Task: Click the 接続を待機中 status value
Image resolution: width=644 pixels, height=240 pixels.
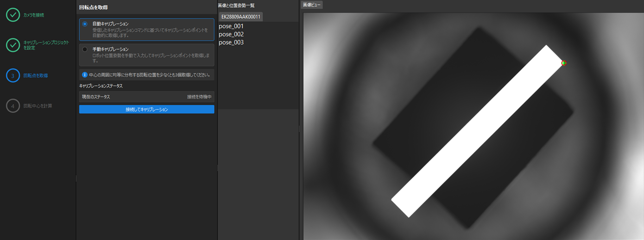Action: click(199, 97)
